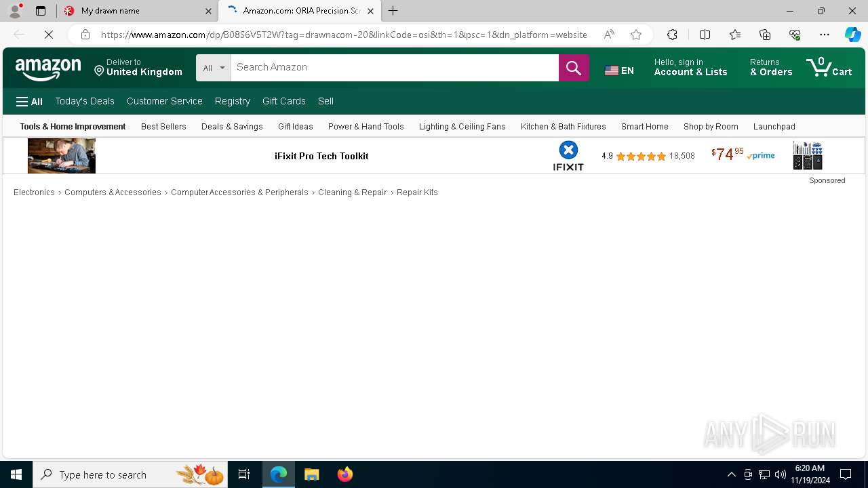Open Windows Start menu

click(16, 474)
